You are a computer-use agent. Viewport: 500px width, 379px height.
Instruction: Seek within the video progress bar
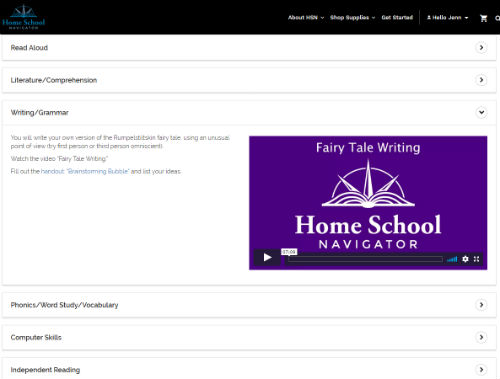click(365, 259)
